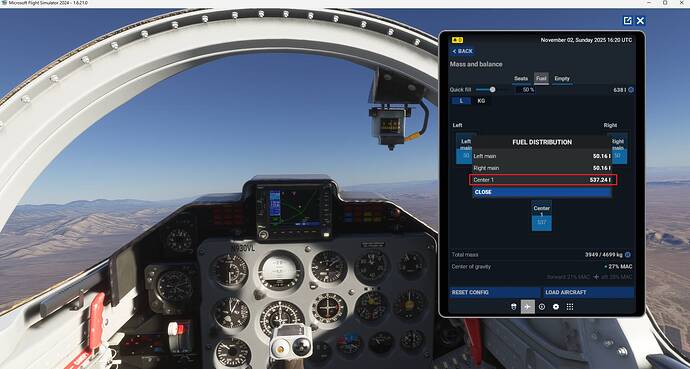Open the aircraft icon in tablet dock

pyautogui.click(x=528, y=307)
